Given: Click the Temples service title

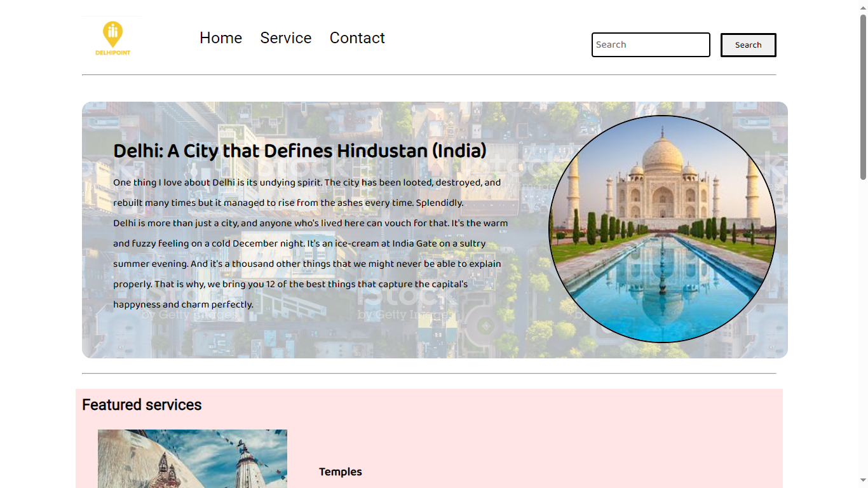Looking at the screenshot, I should pos(341,471).
